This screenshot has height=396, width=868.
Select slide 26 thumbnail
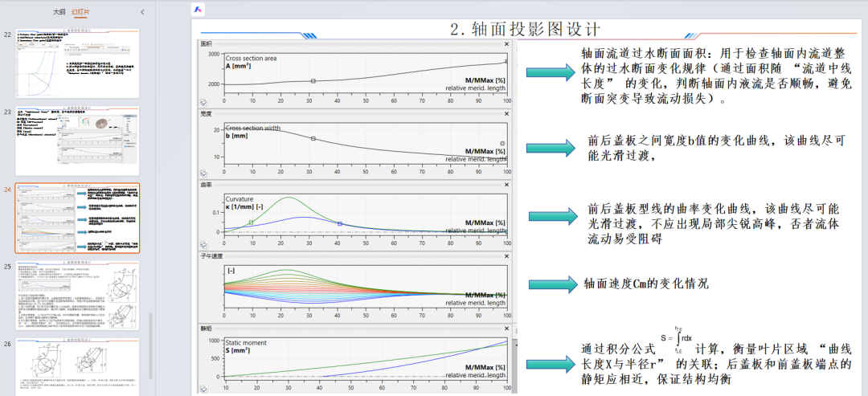coord(77,368)
